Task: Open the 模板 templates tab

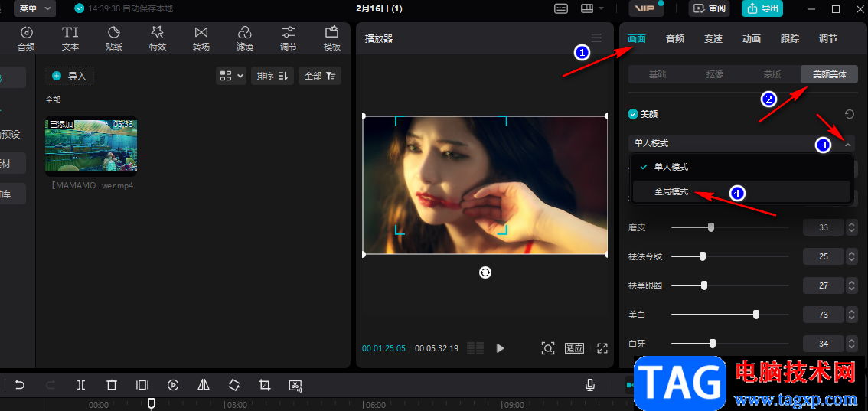Action: [332, 38]
